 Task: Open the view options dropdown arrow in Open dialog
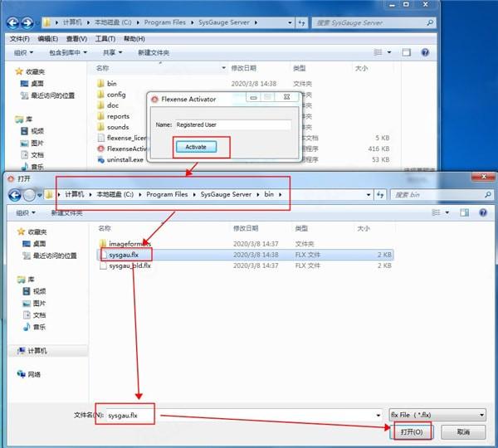[447, 212]
